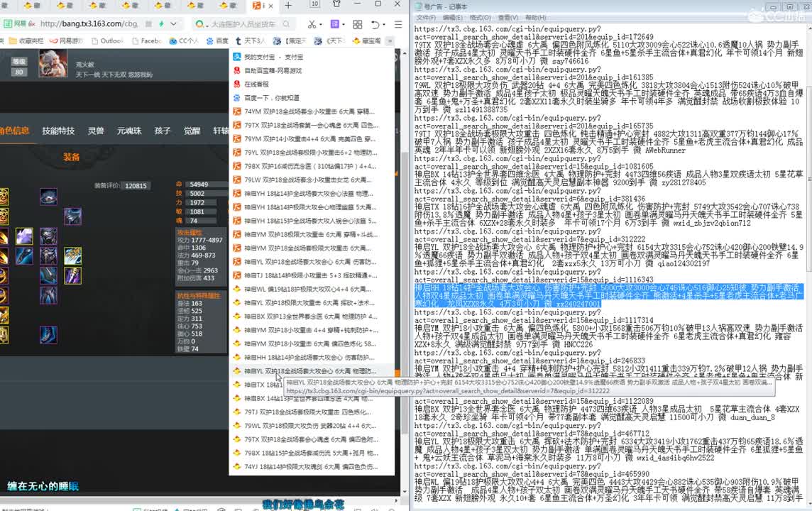Click the character avatar portrait
This screenshot has height=511, width=812.
tap(53, 65)
